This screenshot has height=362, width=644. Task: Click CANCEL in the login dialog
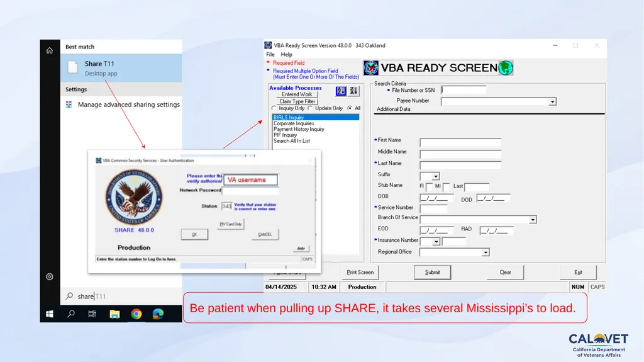[265, 234]
